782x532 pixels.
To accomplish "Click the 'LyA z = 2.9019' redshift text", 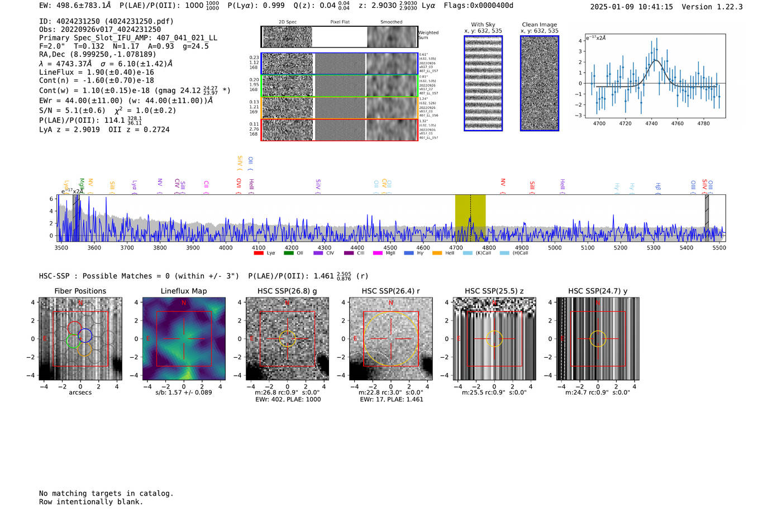I will (70, 129).
